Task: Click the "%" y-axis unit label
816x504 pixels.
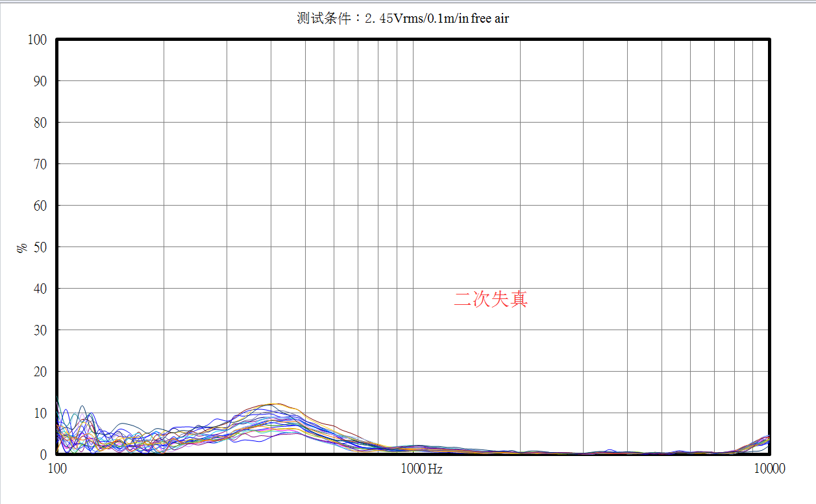Action: (x=22, y=247)
